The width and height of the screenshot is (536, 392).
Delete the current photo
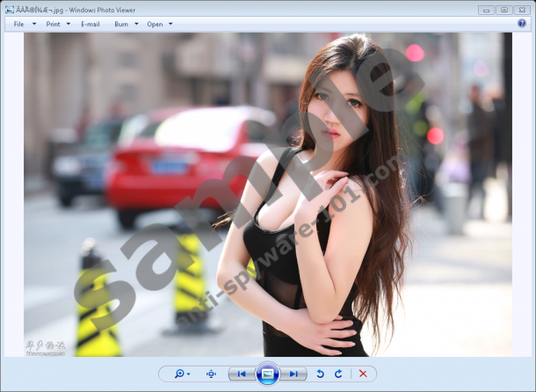(x=362, y=374)
